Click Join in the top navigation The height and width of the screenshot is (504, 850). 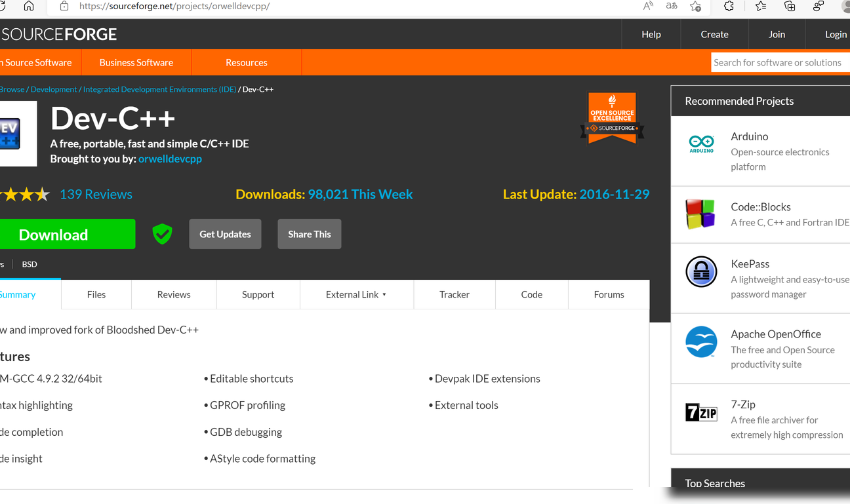click(x=777, y=34)
